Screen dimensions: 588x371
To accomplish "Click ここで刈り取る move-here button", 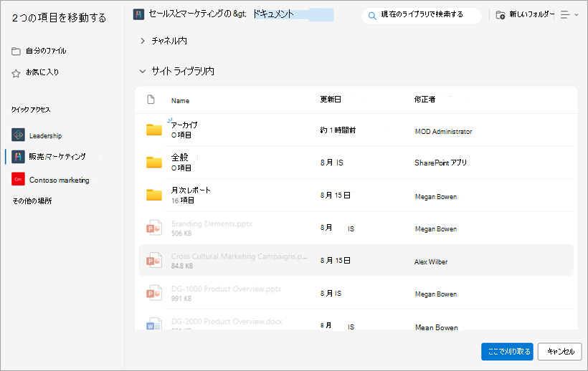I will click(507, 352).
